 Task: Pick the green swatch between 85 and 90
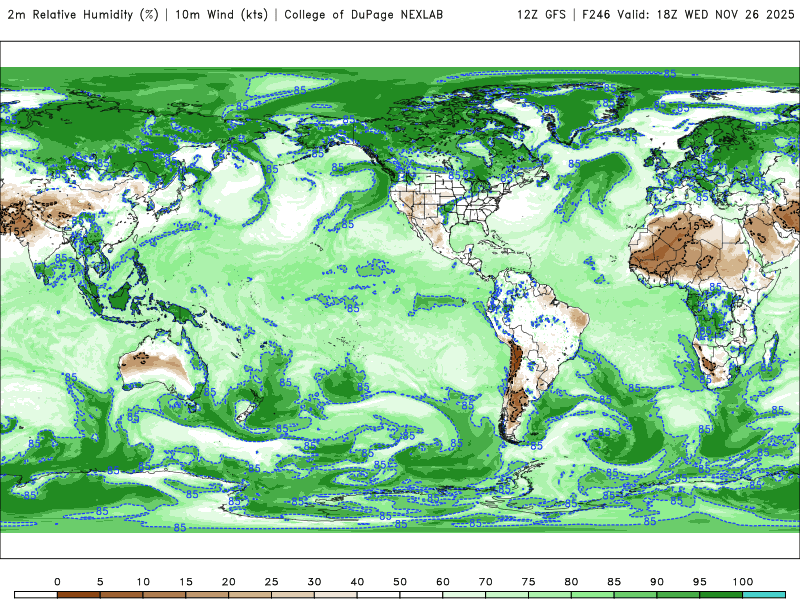click(636, 595)
